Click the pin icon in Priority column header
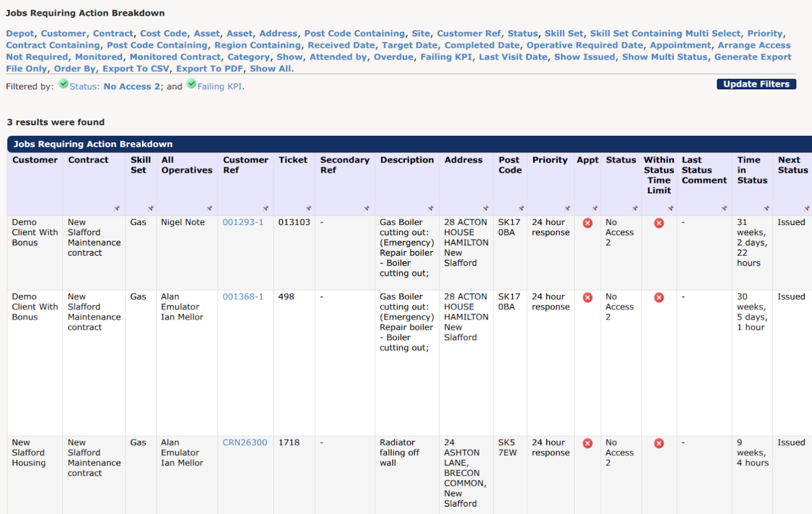 [567, 208]
